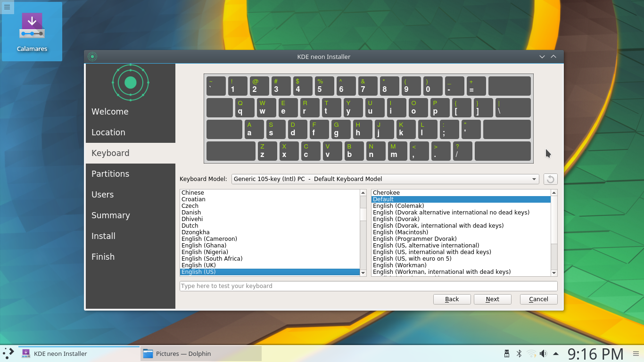Select Cherokee variant
This screenshot has height=362, width=644.
(x=461, y=193)
